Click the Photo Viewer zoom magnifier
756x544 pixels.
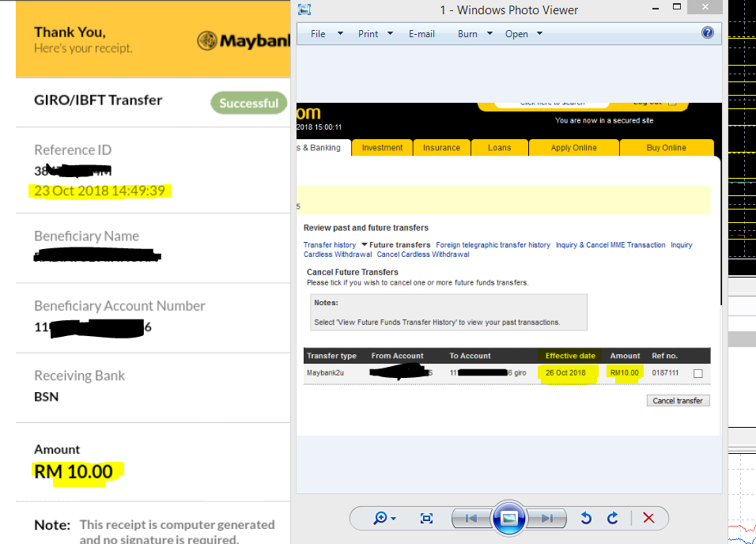tap(380, 518)
